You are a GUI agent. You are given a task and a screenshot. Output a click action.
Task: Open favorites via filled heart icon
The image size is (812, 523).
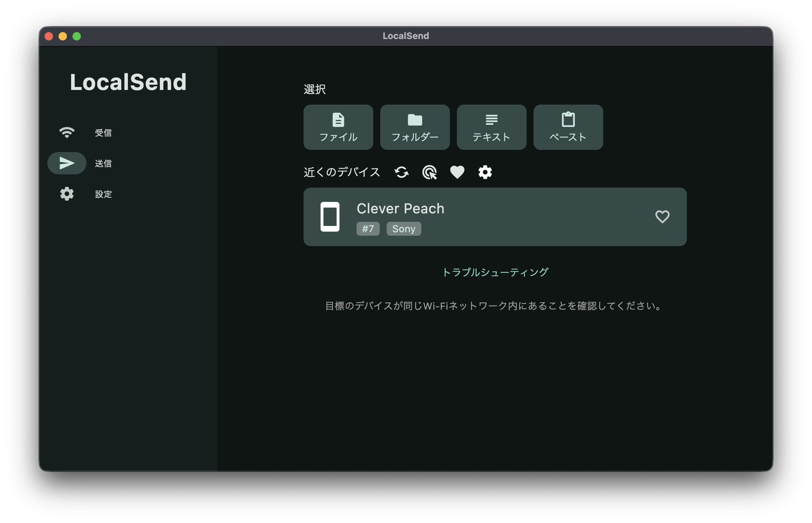pyautogui.click(x=457, y=172)
